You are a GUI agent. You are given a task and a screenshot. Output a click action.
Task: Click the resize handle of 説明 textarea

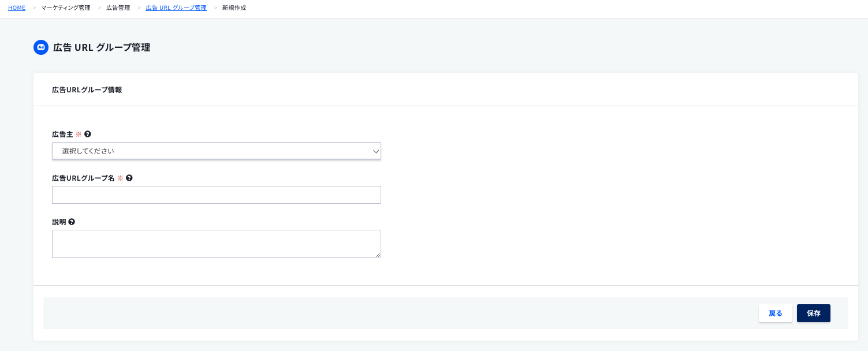click(x=378, y=255)
